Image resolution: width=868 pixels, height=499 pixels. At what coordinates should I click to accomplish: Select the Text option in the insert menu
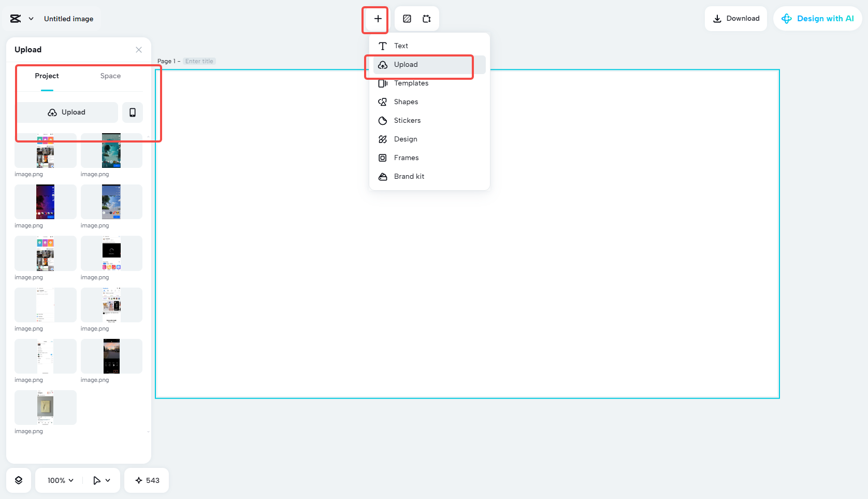pyautogui.click(x=400, y=46)
